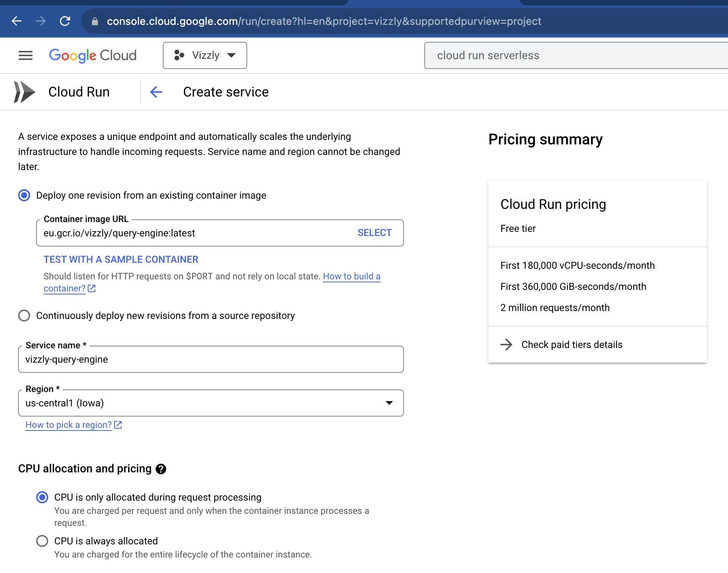Open the Vizzly project selector dropdown
The height and width of the screenshot is (573, 728).
(x=205, y=55)
